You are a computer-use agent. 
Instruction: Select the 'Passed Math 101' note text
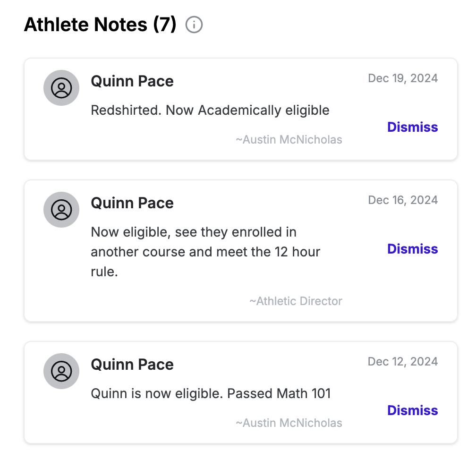(211, 393)
